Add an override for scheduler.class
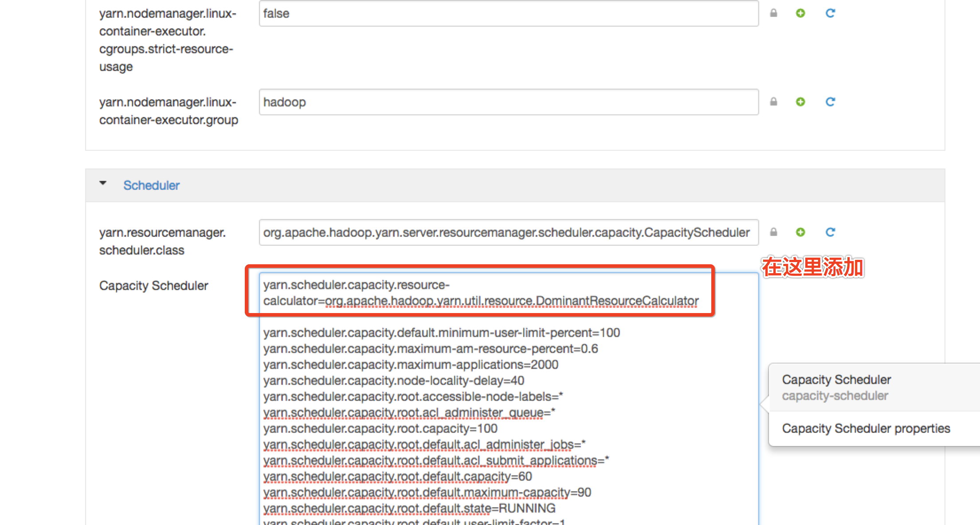The height and width of the screenshot is (525, 980). click(x=800, y=232)
